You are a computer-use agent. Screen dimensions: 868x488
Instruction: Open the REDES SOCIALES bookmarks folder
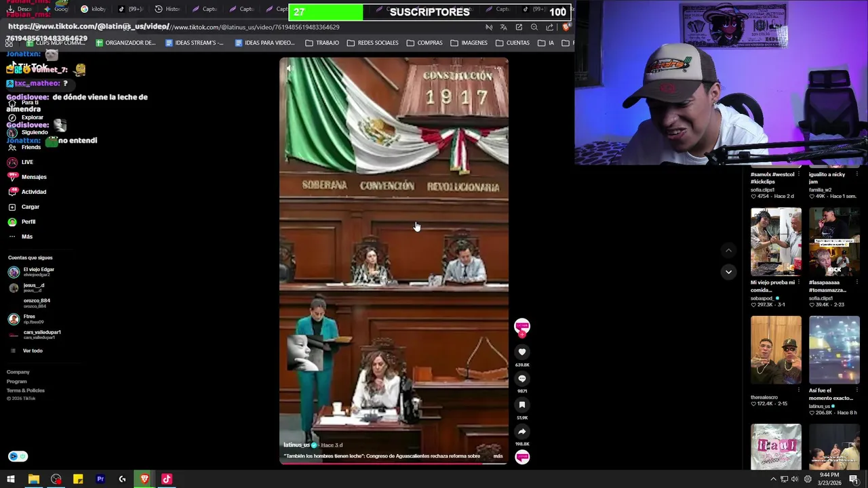pyautogui.click(x=372, y=43)
